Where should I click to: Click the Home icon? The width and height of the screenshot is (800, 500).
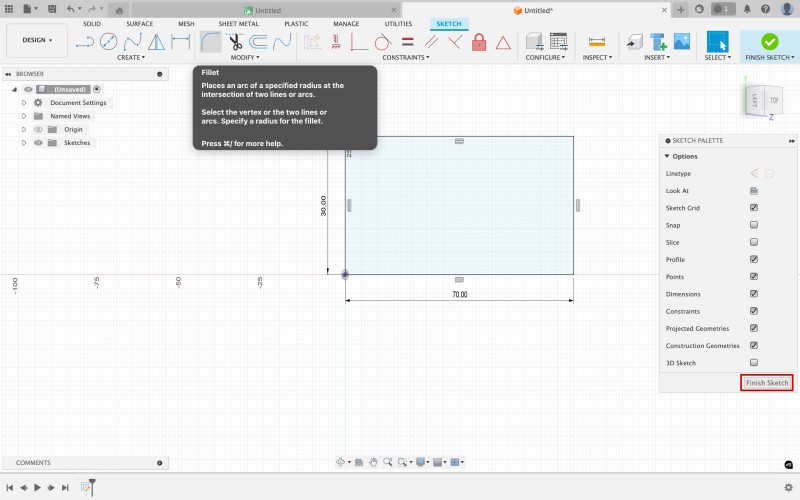119,10
